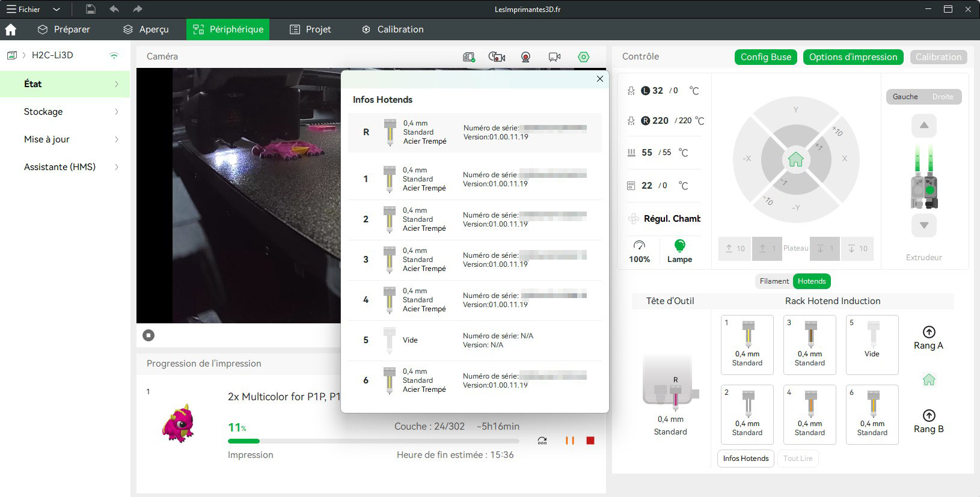
Task: Click the timelapse recording icon above camera
Action: tap(497, 56)
